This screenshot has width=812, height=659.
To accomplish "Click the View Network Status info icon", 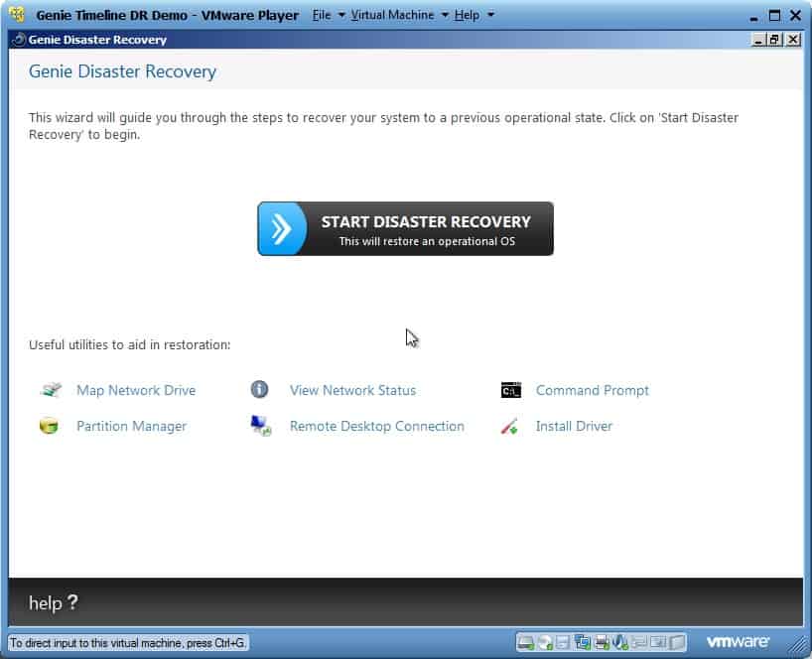I will pyautogui.click(x=259, y=389).
